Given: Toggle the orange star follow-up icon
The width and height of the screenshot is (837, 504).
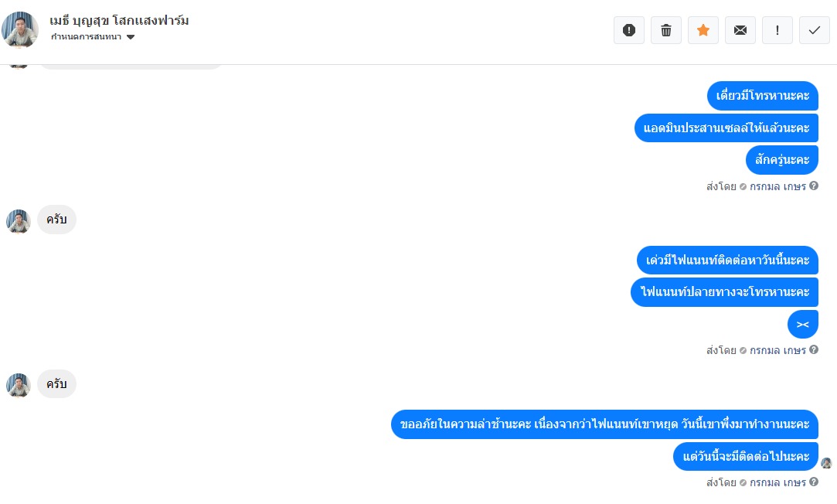Looking at the screenshot, I should (703, 30).
